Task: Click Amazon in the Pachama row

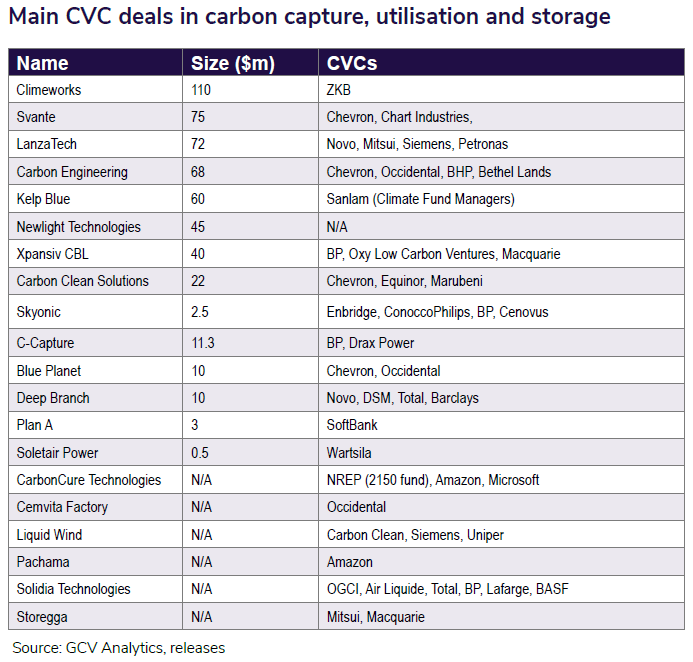Action: pos(350,562)
